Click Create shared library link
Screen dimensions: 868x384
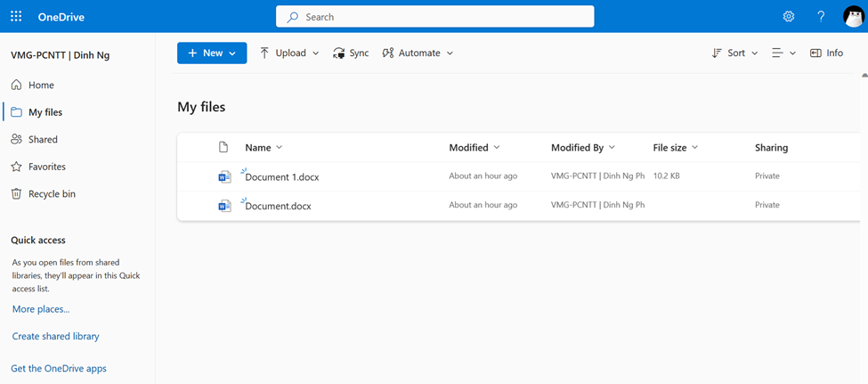pyautogui.click(x=56, y=337)
